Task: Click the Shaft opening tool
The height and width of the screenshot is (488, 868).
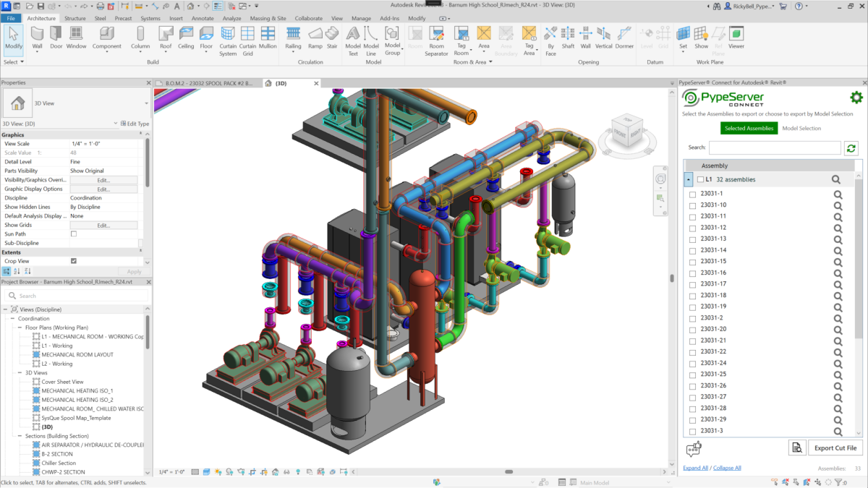Action: point(568,37)
